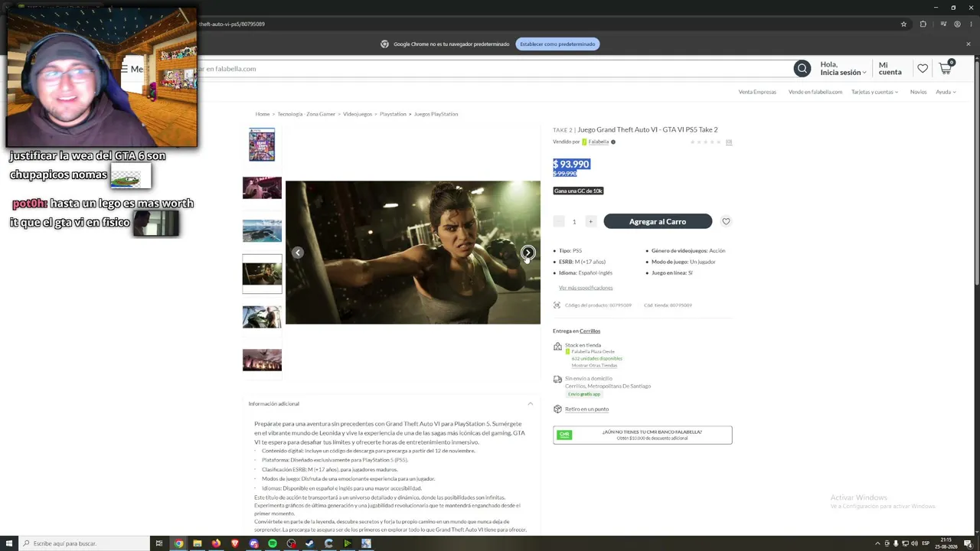Click the falabella.com search field
This screenshot has width=980, height=551.
494,69
